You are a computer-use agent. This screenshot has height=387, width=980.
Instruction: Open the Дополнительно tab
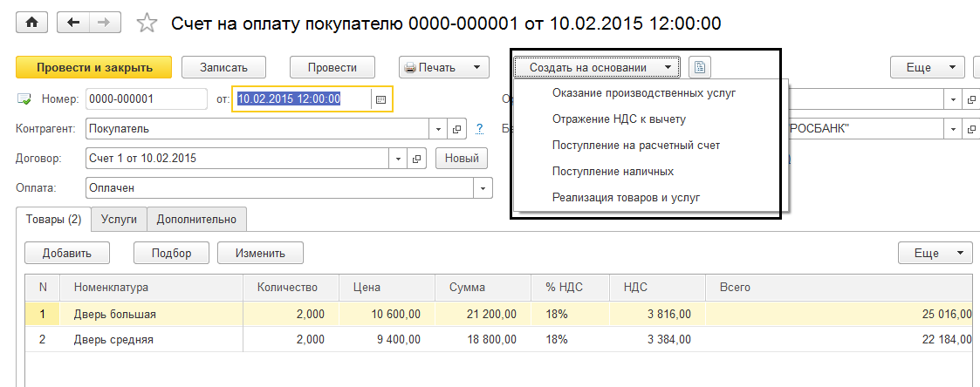click(196, 220)
